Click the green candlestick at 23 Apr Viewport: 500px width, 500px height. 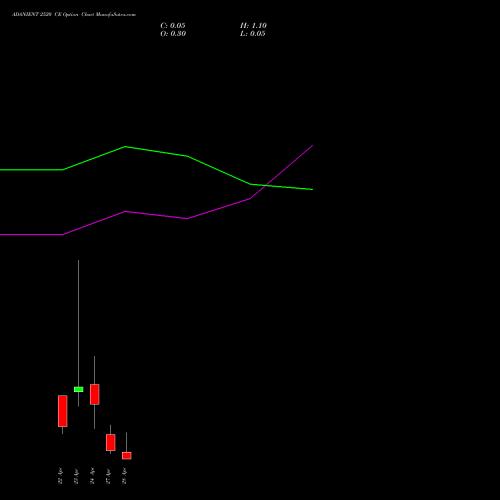click(78, 389)
